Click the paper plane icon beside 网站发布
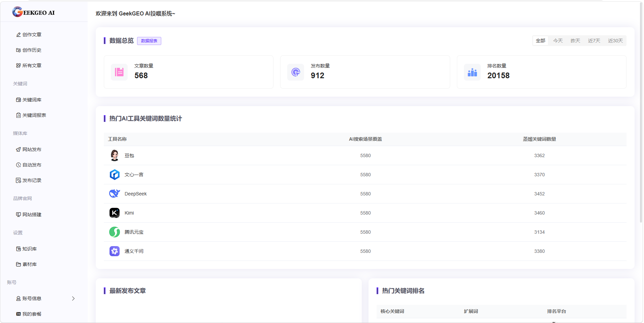This screenshot has width=644, height=323. (x=18, y=149)
